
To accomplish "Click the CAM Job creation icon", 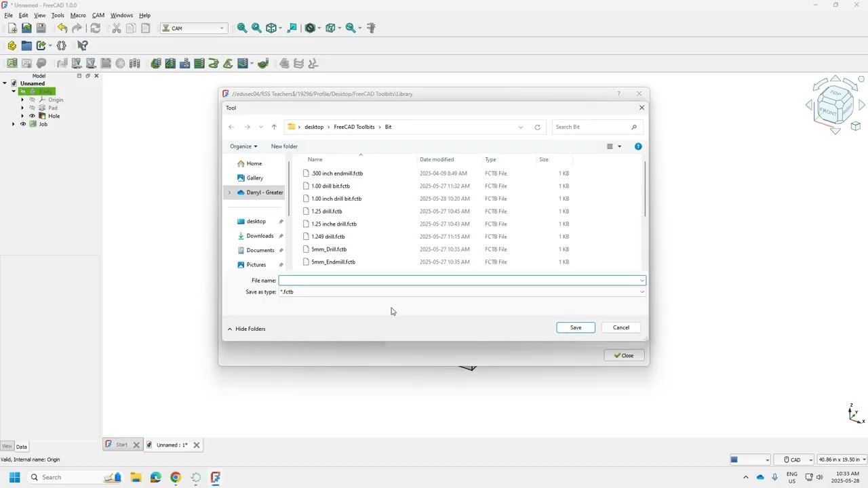I will [12, 63].
